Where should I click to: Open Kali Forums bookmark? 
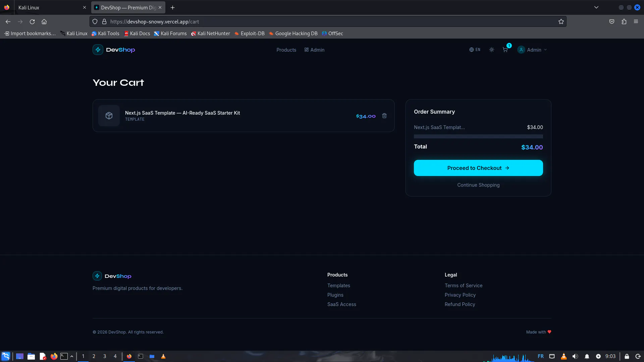(x=170, y=34)
